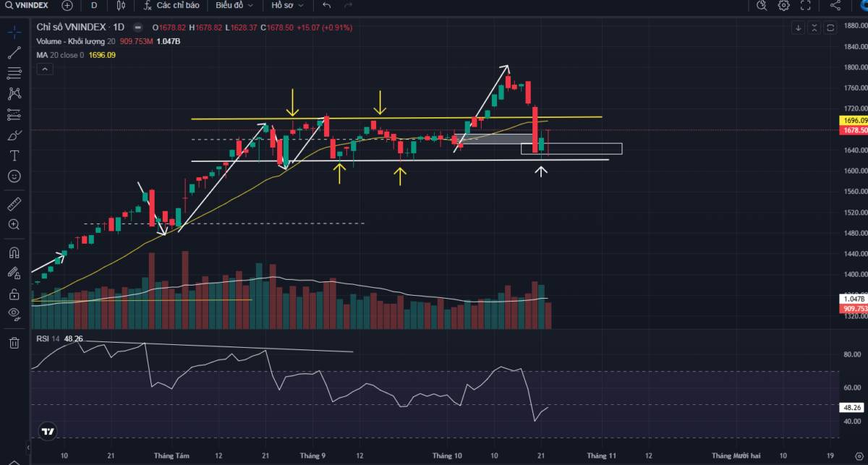Enable magnet snap mode
Viewport: 868px width, 465px height.
click(14, 251)
